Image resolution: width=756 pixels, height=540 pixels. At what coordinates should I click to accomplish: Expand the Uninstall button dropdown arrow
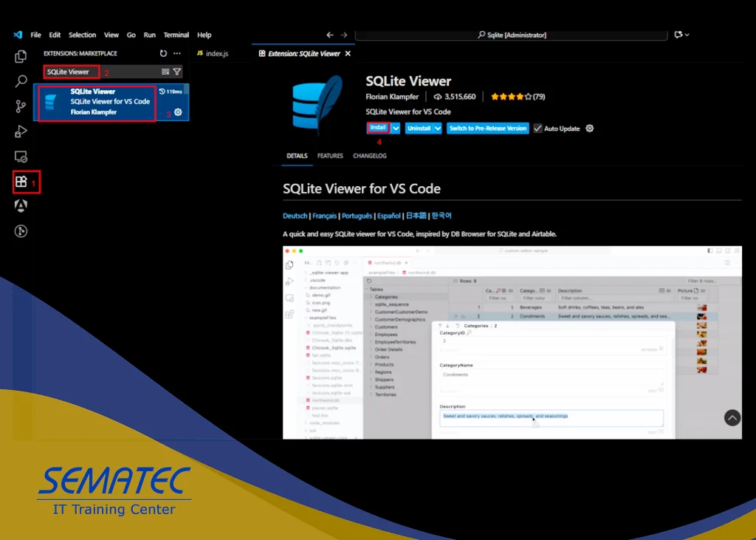pyautogui.click(x=437, y=129)
